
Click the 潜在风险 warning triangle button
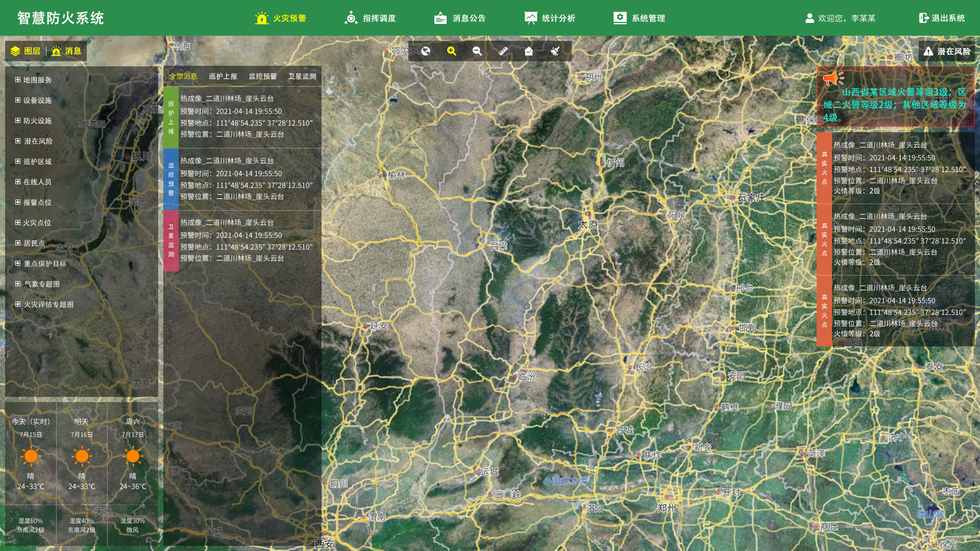point(947,51)
